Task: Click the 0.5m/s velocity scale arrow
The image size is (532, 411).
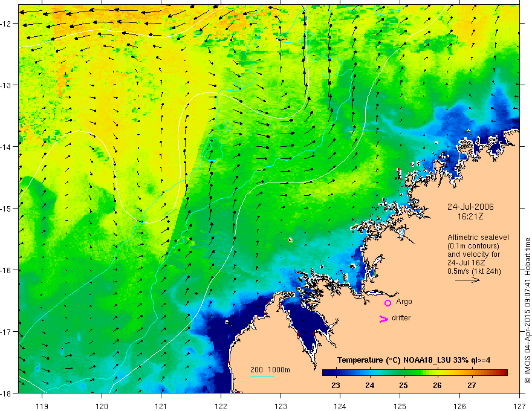Action: pyautogui.click(x=467, y=280)
